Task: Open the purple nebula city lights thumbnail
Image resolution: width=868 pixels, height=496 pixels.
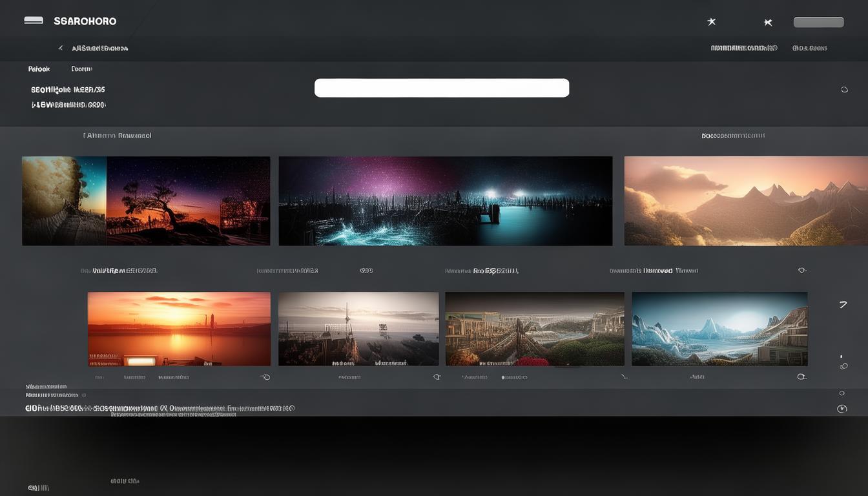Action: coord(445,201)
